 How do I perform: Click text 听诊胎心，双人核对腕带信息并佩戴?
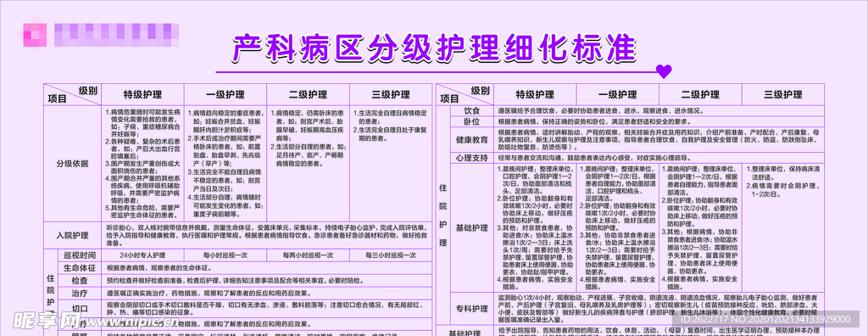[x=157, y=228]
